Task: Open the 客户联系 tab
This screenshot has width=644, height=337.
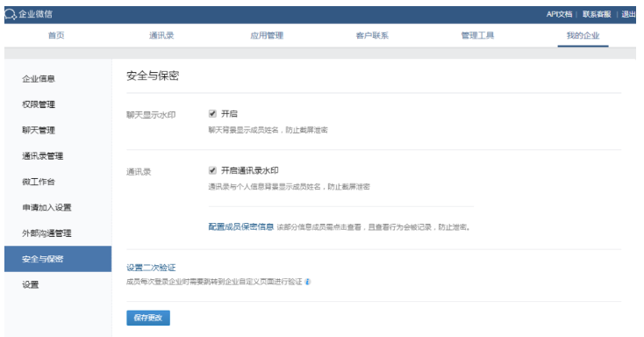Action: 372,35
